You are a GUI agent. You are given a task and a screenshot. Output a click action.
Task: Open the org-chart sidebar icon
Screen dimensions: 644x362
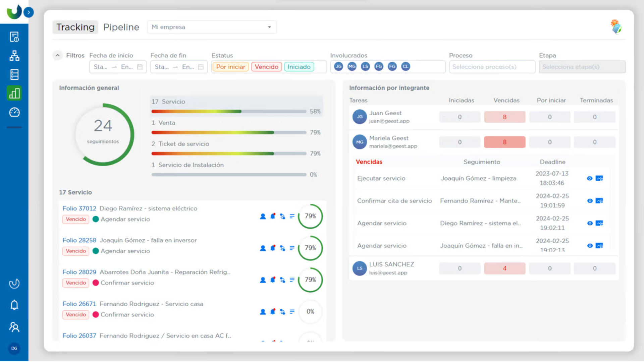(x=14, y=56)
